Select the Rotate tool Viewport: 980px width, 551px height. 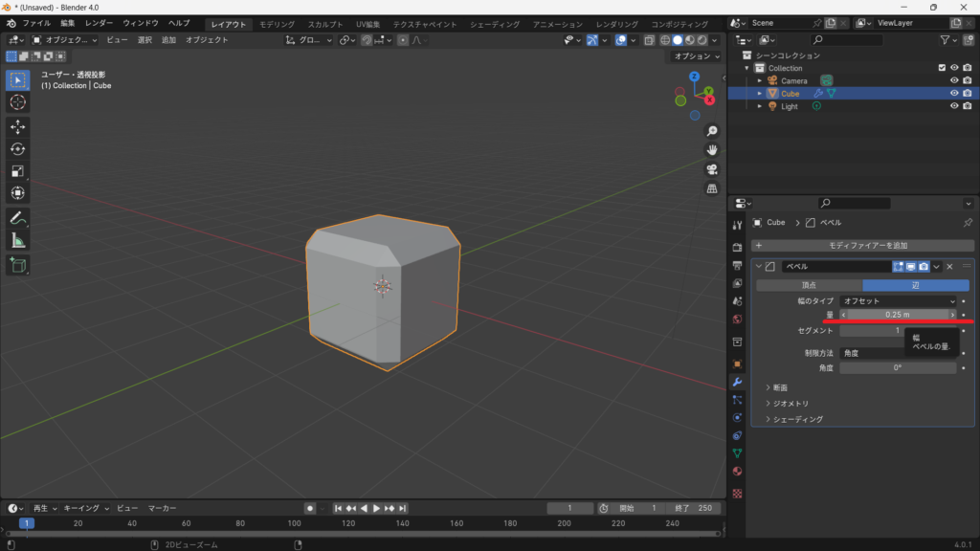[x=18, y=149]
